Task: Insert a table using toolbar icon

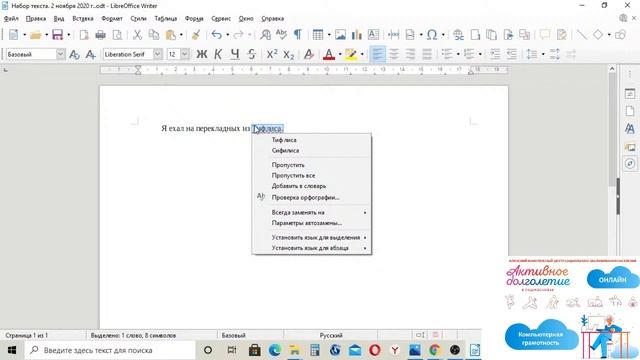Action: pos(318,35)
